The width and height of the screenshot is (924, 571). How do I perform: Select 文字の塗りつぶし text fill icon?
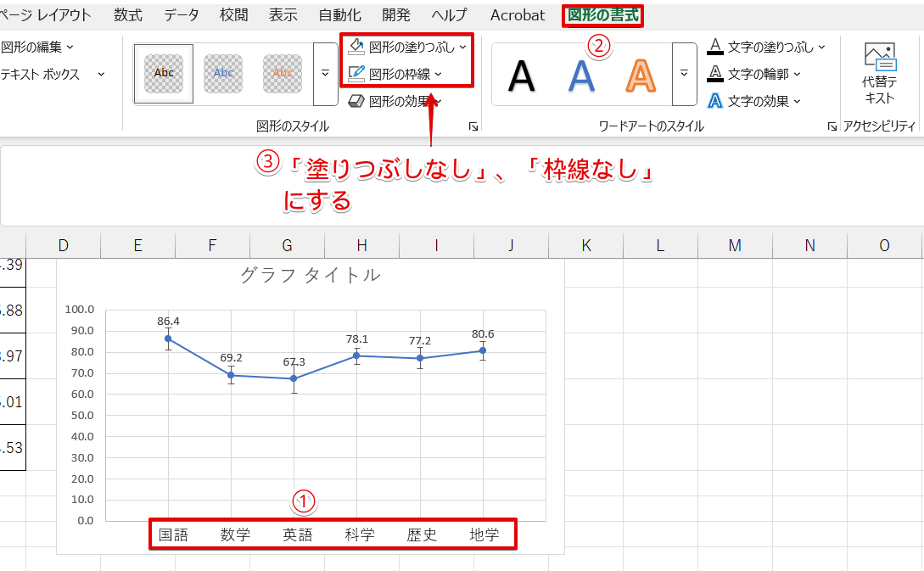coord(715,47)
